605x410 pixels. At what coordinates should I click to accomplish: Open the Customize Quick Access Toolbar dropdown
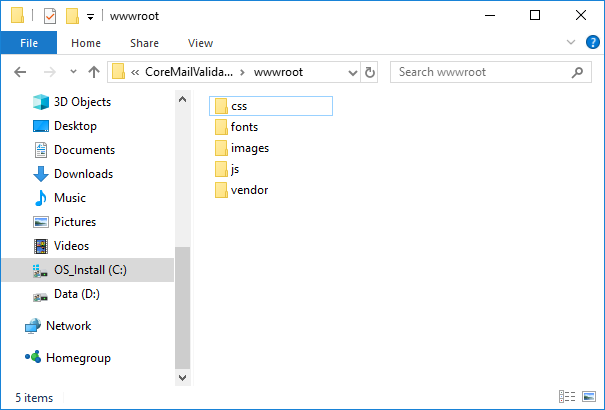click(x=90, y=17)
